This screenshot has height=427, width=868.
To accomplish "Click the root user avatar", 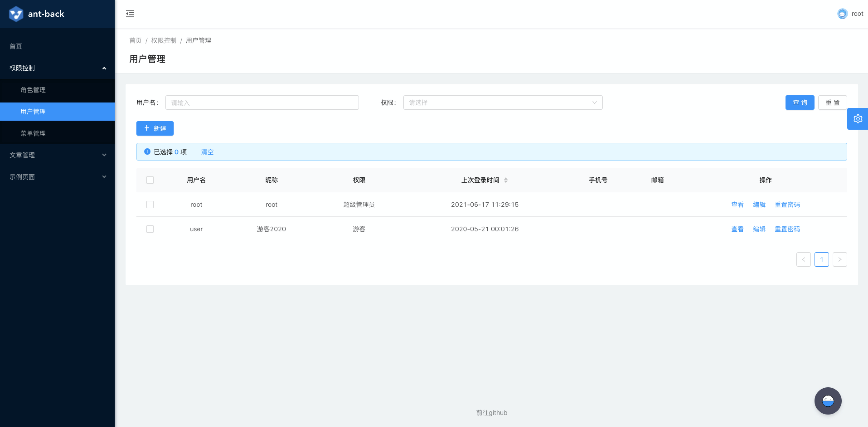I will pyautogui.click(x=842, y=14).
